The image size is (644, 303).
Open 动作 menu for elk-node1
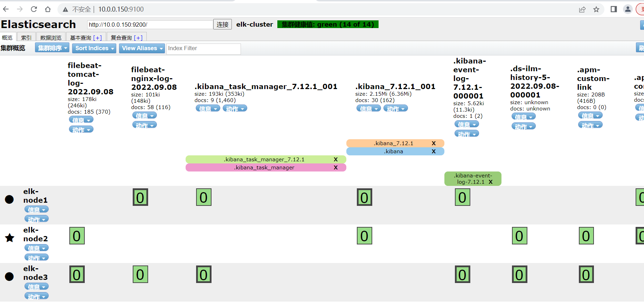[36, 219]
